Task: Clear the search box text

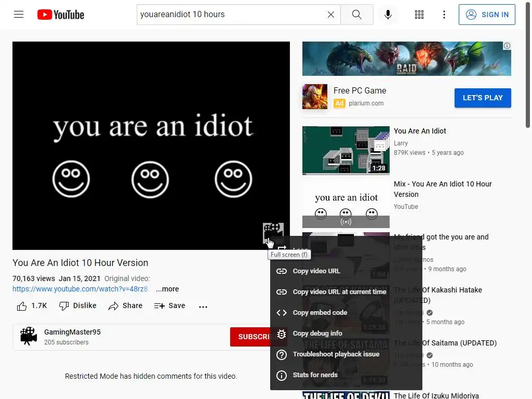Action: [x=331, y=15]
